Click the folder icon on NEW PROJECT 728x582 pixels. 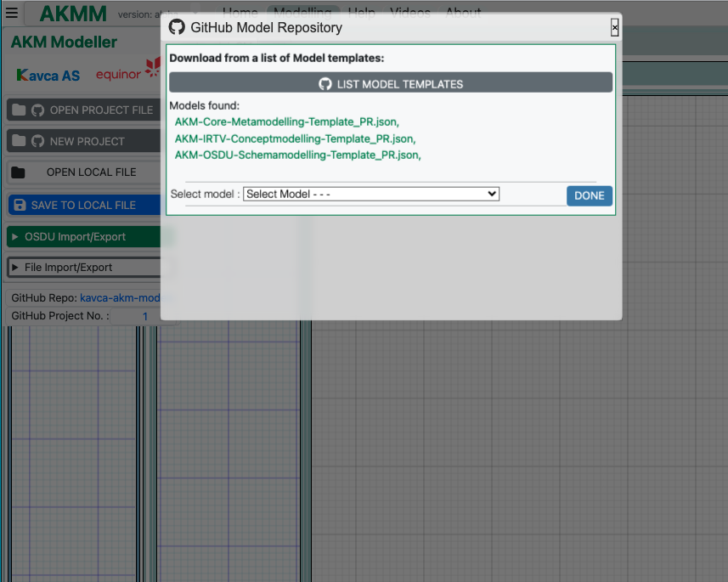[x=19, y=141]
